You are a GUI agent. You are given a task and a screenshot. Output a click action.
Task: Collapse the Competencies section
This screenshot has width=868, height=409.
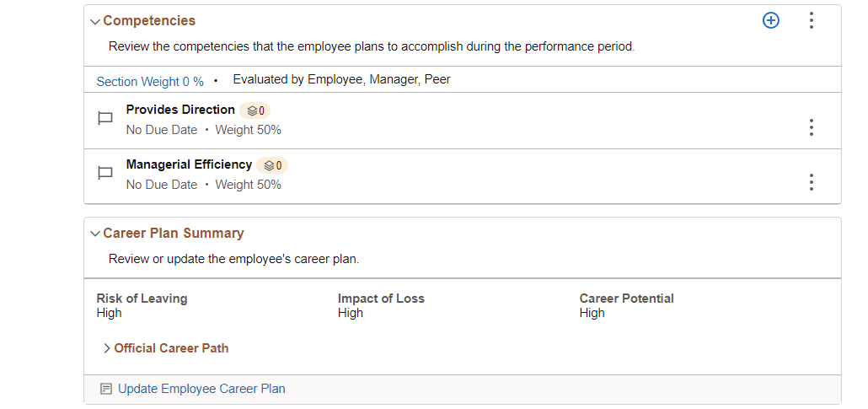(x=94, y=21)
